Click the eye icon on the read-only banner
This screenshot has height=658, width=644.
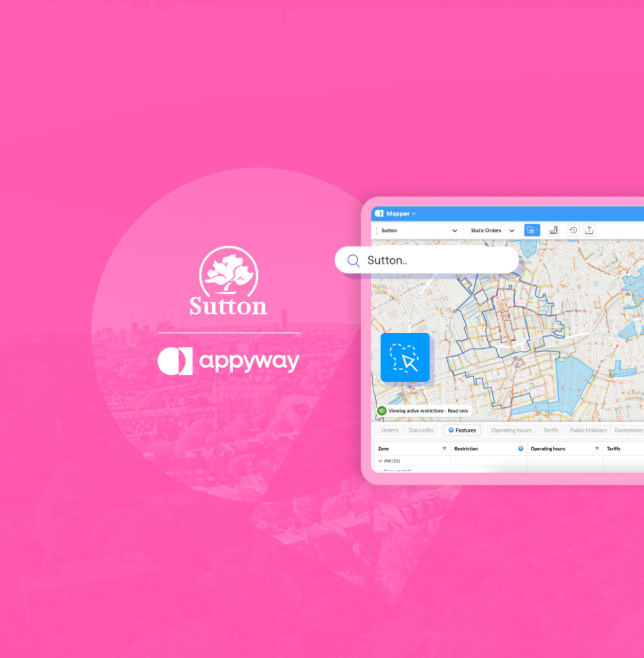coord(382,411)
